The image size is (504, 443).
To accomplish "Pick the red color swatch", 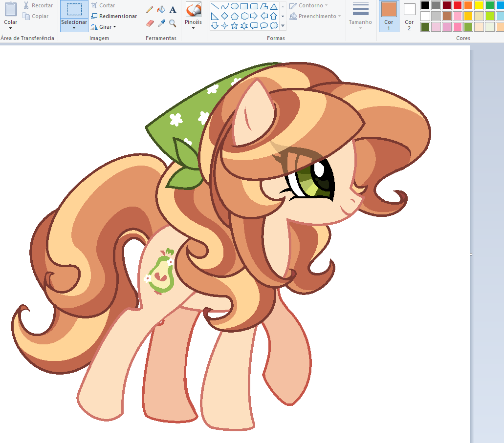I will [x=458, y=5].
